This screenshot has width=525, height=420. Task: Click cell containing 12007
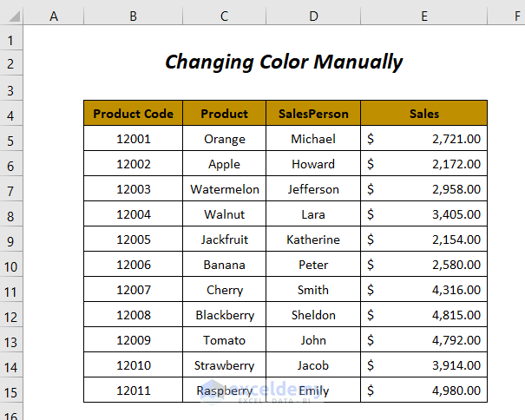(x=134, y=289)
